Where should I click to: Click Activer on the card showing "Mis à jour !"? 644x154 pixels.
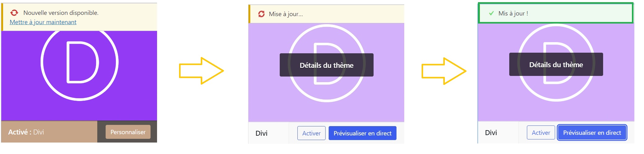coord(541,133)
